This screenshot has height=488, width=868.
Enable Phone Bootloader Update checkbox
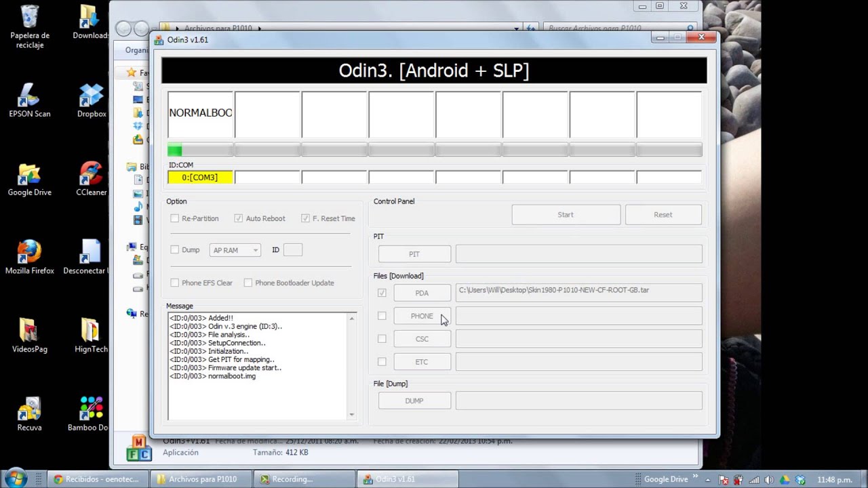point(248,283)
